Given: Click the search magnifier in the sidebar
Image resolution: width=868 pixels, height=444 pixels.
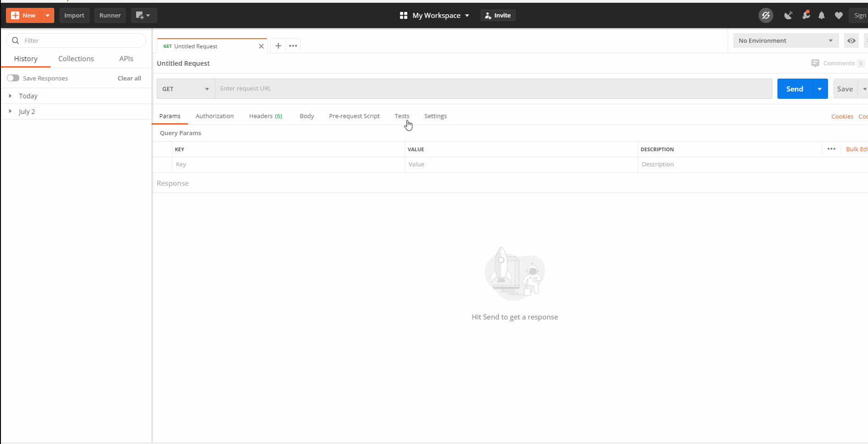Looking at the screenshot, I should (15, 40).
